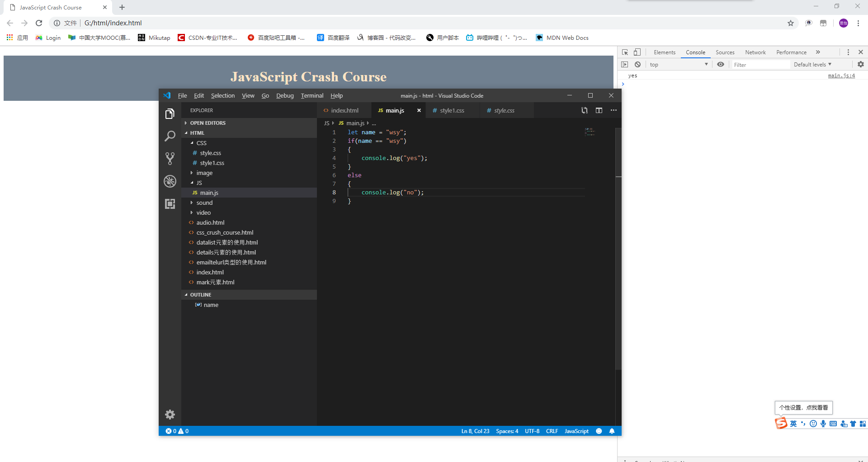Screen dimensions: 868x462
Task: Expand the OPEN EDITORS section
Action: [249, 123]
